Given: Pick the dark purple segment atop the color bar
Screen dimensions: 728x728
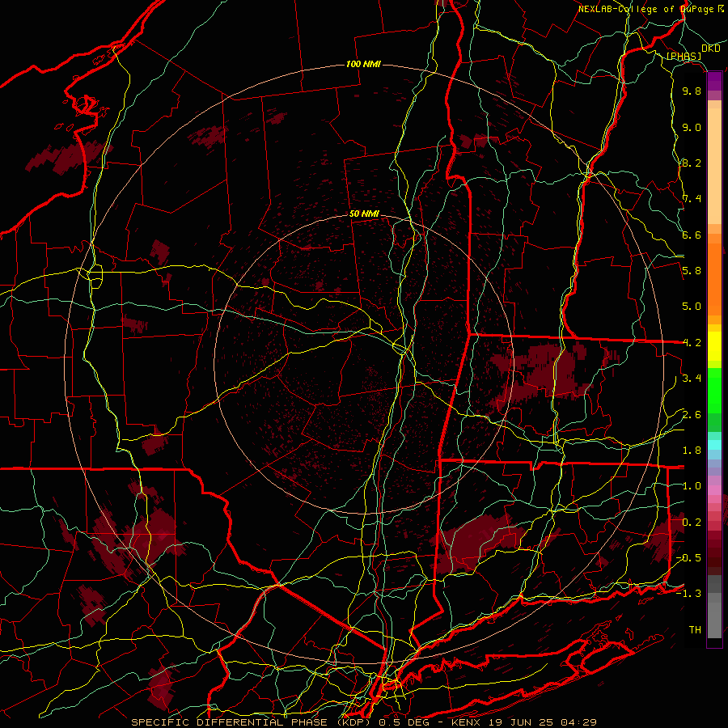Looking at the screenshot, I should tap(714, 82).
